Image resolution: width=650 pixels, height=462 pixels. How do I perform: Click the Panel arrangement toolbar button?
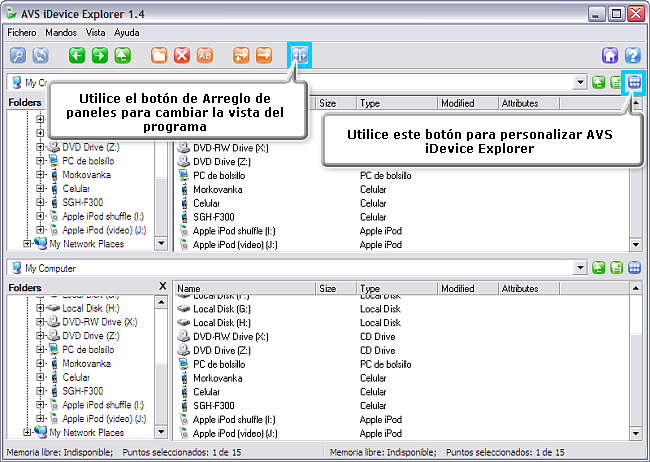(x=299, y=55)
